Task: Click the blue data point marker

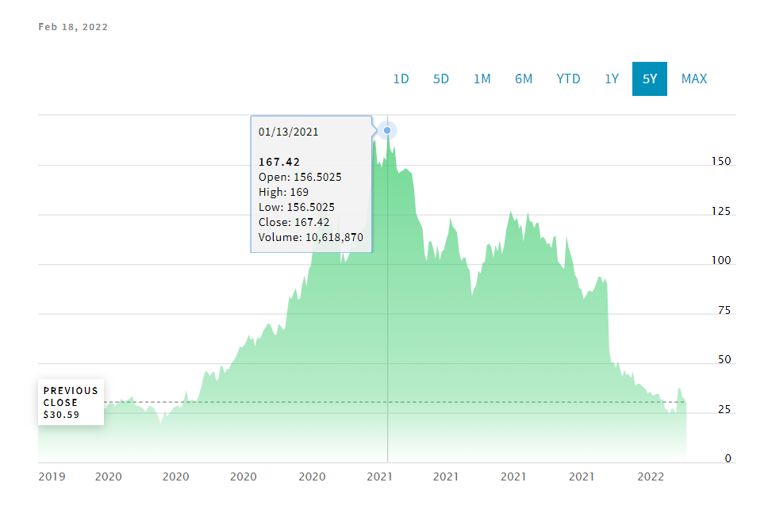Action: pyautogui.click(x=387, y=131)
